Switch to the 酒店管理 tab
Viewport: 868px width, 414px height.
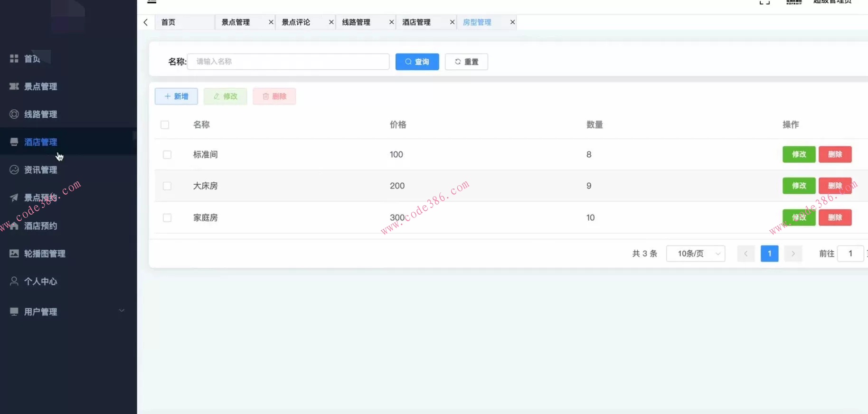click(x=416, y=22)
